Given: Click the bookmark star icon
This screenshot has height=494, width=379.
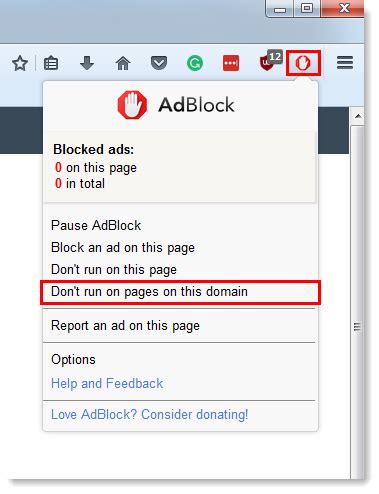Looking at the screenshot, I should 20,63.
